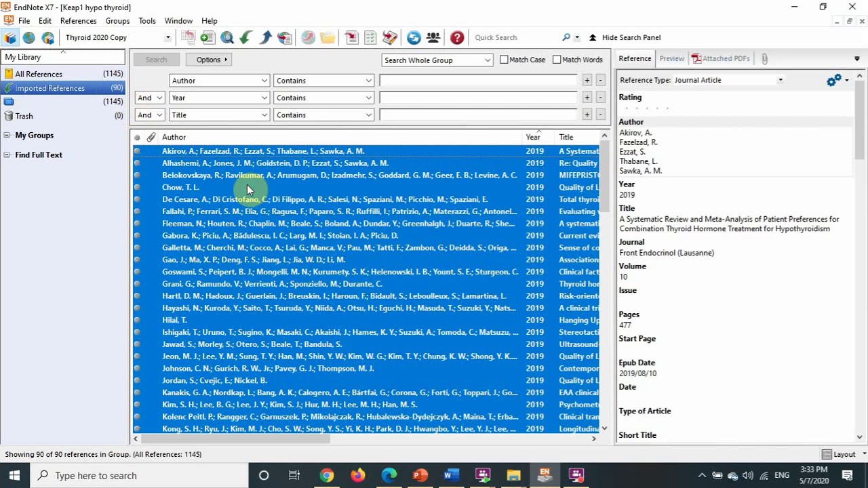
Task: Toggle read status dot for Alhashemi row
Action: 137,163
